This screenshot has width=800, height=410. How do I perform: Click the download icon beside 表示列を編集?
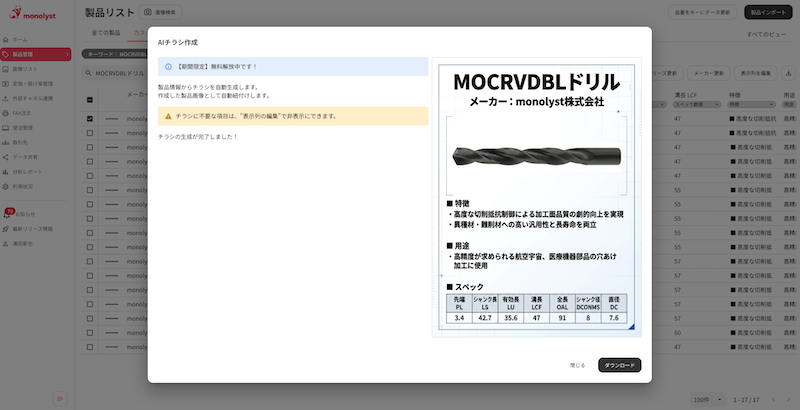(789, 73)
